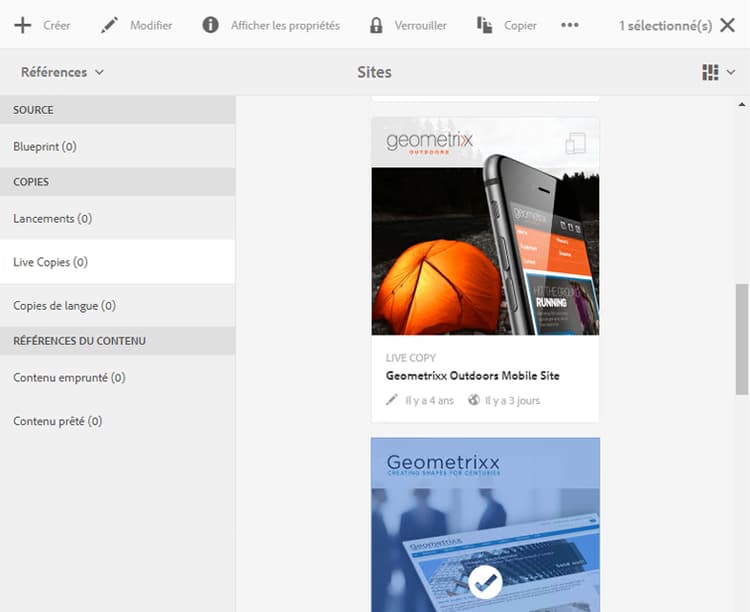
Task: Click the LIVE COPY label
Action: 410,358
